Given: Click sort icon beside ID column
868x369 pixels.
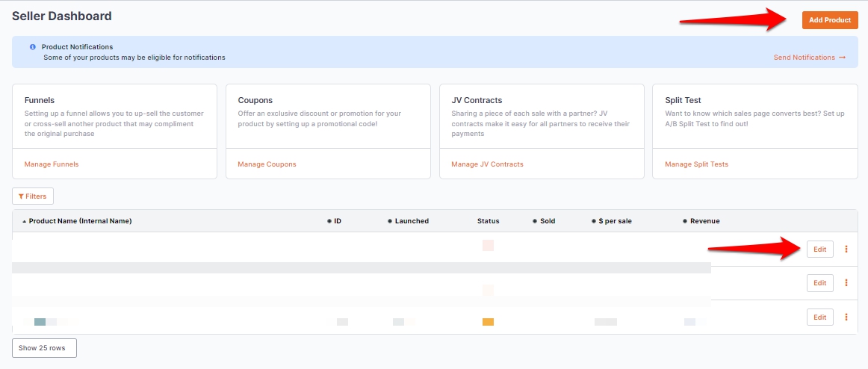Looking at the screenshot, I should 329,221.
